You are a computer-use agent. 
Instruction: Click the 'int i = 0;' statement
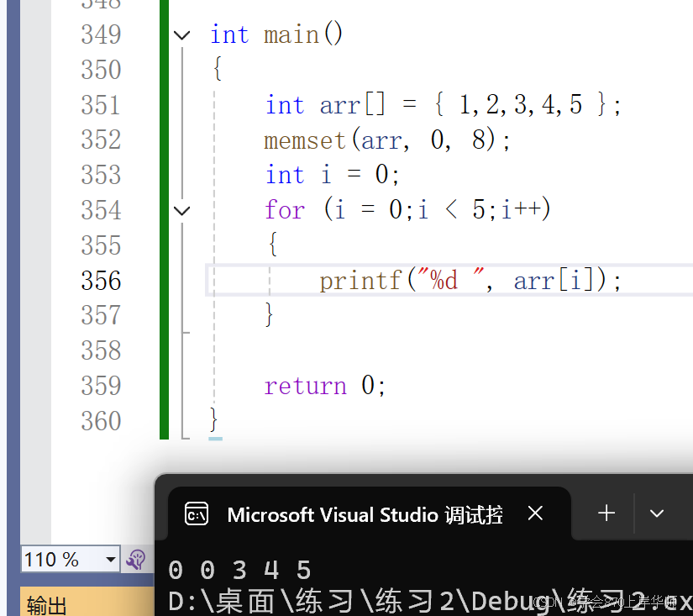point(333,175)
